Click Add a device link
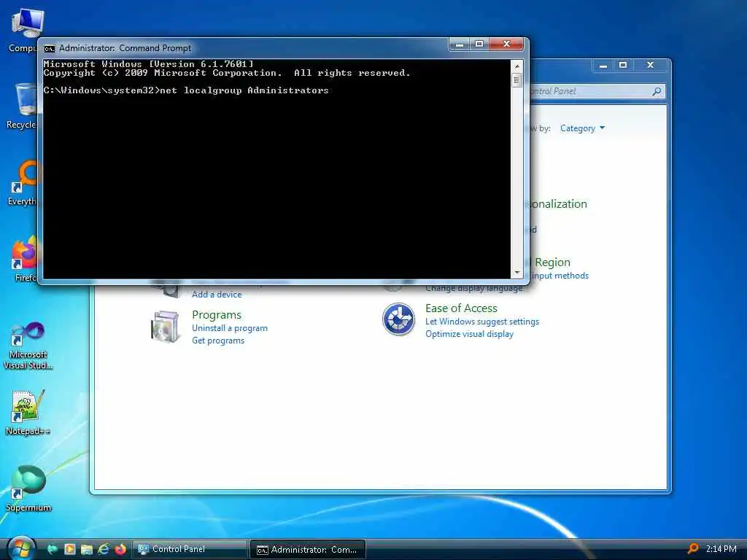 217,295
